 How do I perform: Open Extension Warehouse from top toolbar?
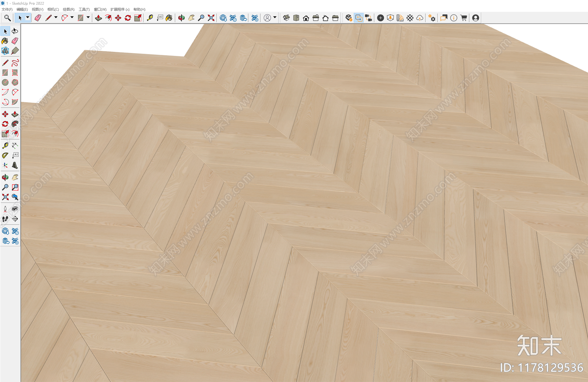pyautogui.click(x=233, y=18)
